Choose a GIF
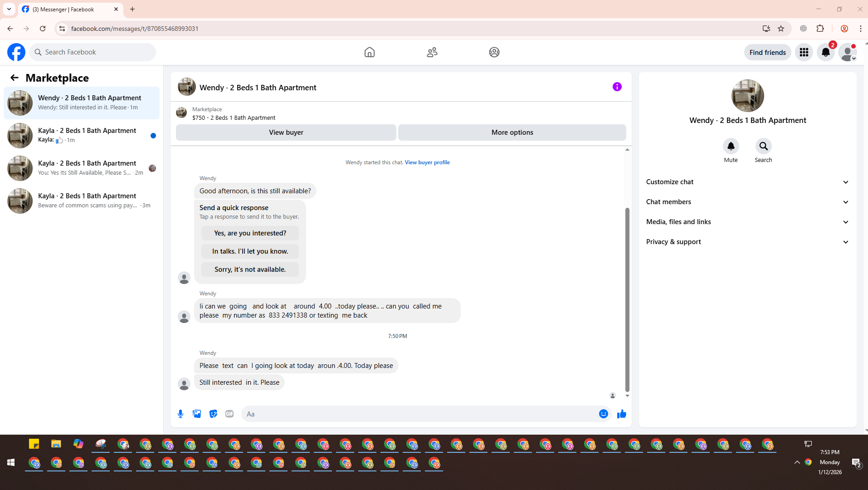This screenshot has width=868, height=490. coord(229,414)
